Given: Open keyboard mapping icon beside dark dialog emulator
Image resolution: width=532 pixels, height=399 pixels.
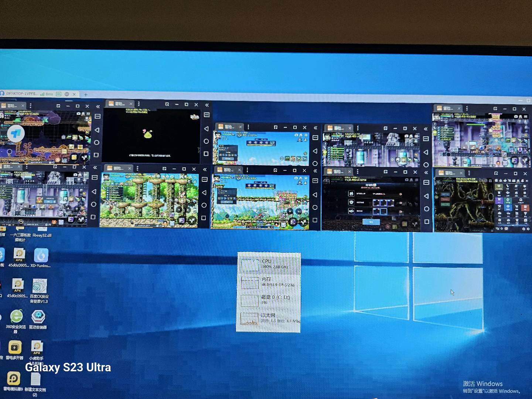Looking at the screenshot, I should (x=426, y=183).
